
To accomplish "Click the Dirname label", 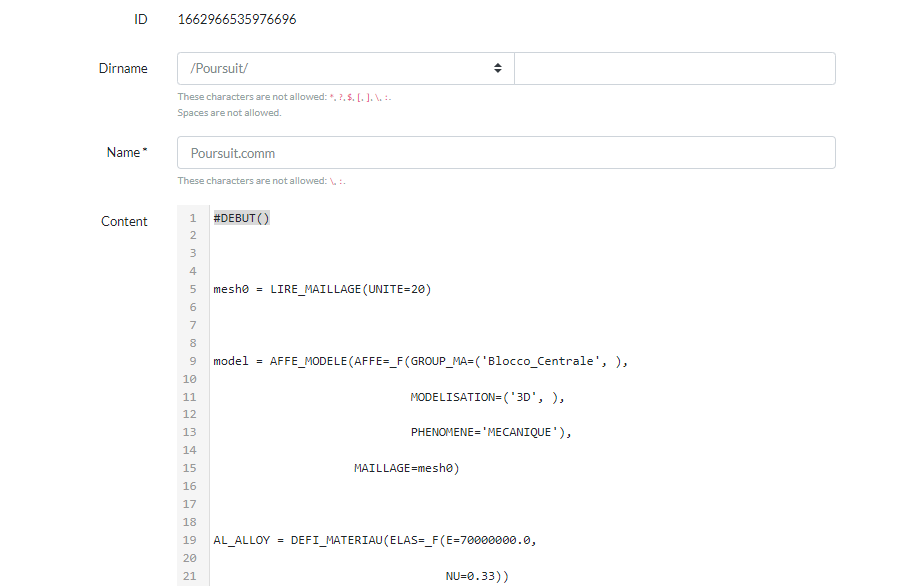I will [123, 68].
